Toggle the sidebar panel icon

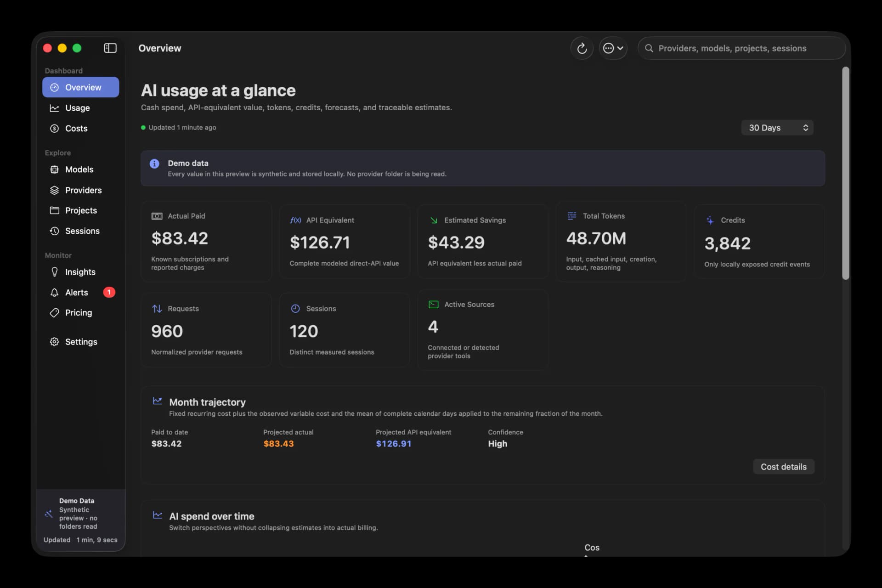pyautogui.click(x=110, y=48)
